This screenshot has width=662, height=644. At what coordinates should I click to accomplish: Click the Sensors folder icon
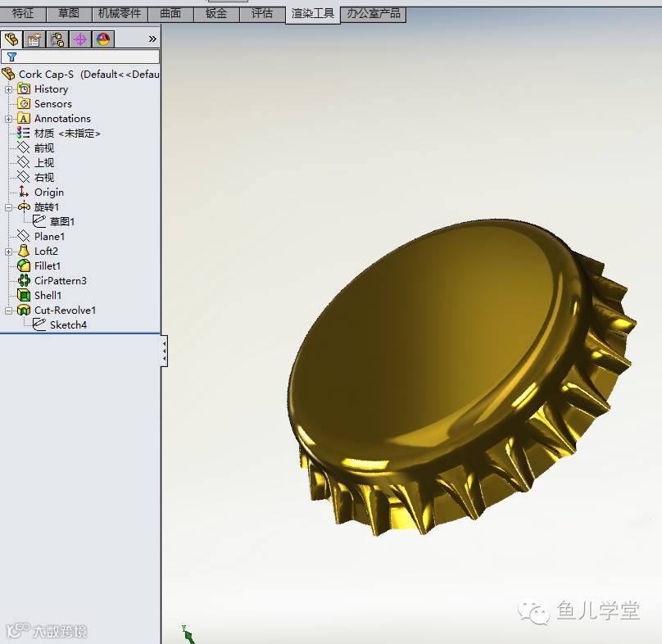(24, 103)
